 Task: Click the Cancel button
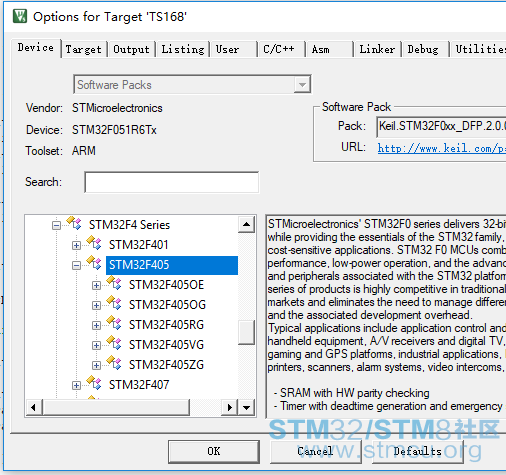315,451
